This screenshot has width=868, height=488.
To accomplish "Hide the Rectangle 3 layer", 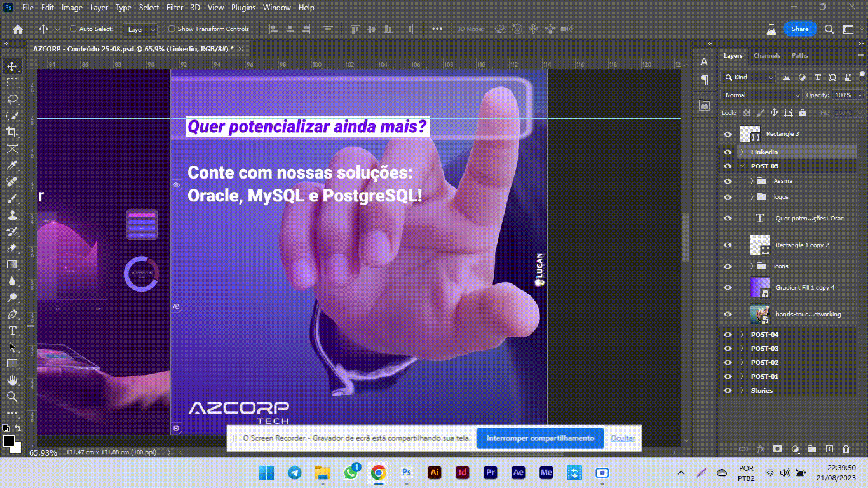I will point(728,134).
